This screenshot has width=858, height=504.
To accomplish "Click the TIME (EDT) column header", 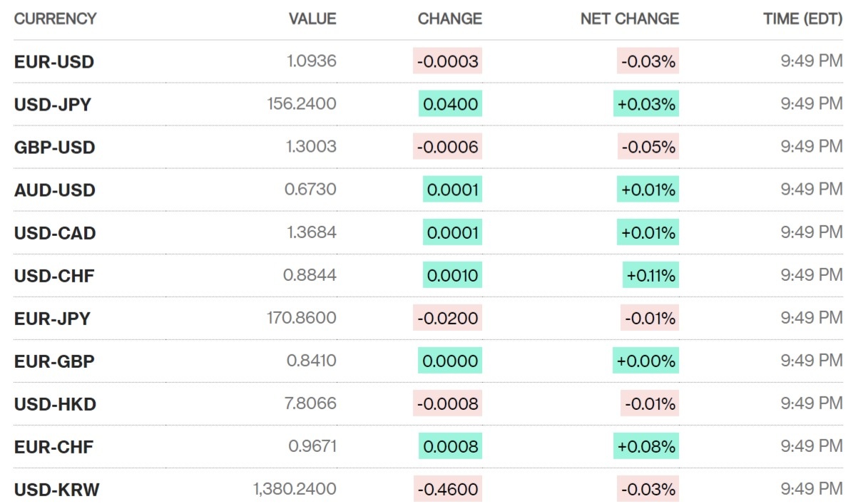I will tap(803, 19).
